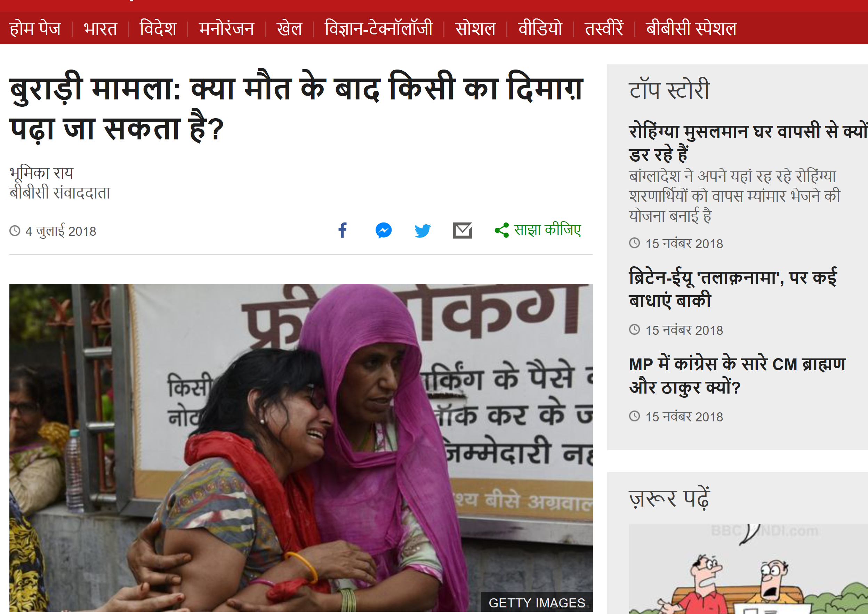The image size is (868, 614).
Task: Open होम पेज in navigation bar
Action: pyautogui.click(x=35, y=29)
